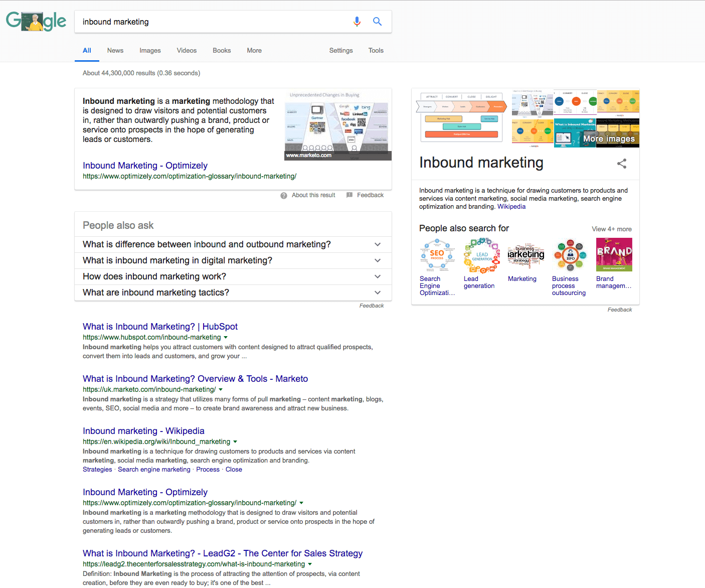Click the Brand management text link

pyautogui.click(x=614, y=282)
